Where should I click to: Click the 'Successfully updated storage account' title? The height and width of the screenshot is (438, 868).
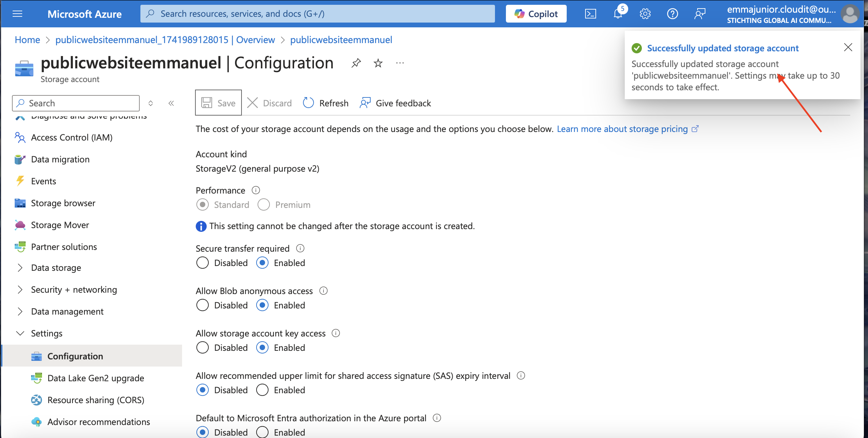[x=723, y=48]
